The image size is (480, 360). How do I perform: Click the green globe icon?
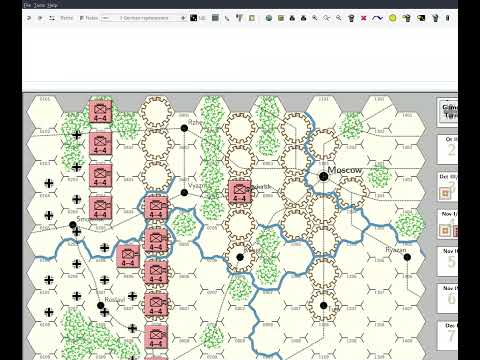(x=269, y=18)
